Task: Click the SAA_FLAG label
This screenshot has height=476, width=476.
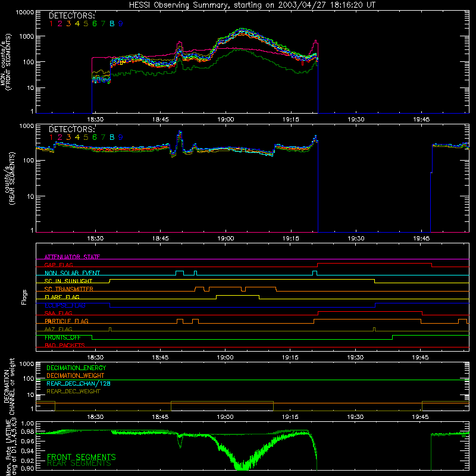Action: point(58,313)
